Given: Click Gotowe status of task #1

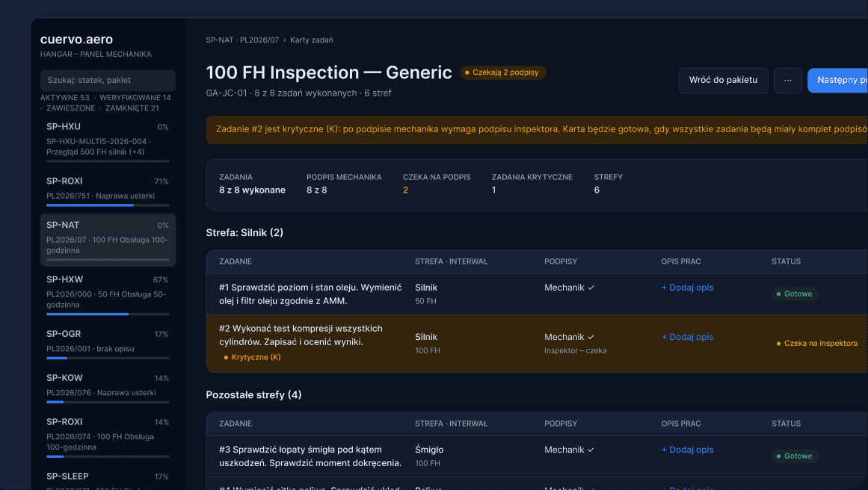Looking at the screenshot, I should pos(795,294).
